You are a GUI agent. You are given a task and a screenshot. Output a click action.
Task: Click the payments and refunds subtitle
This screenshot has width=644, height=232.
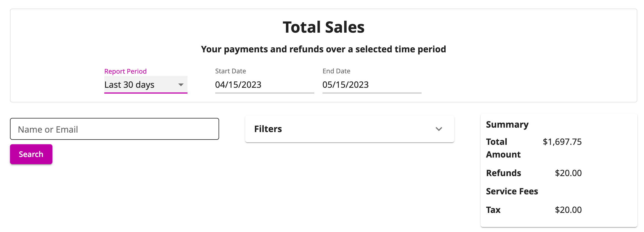(x=323, y=49)
